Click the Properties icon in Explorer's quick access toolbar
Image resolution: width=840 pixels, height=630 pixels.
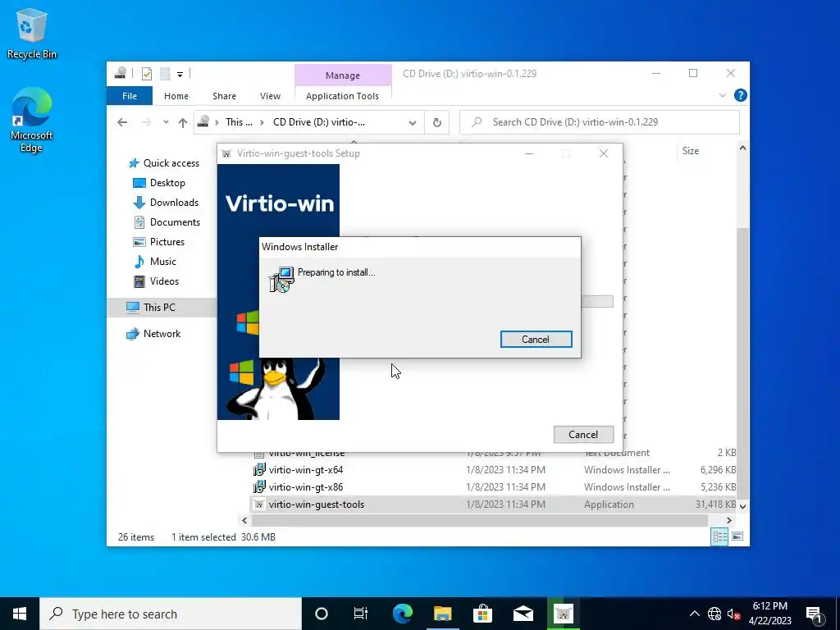146,74
